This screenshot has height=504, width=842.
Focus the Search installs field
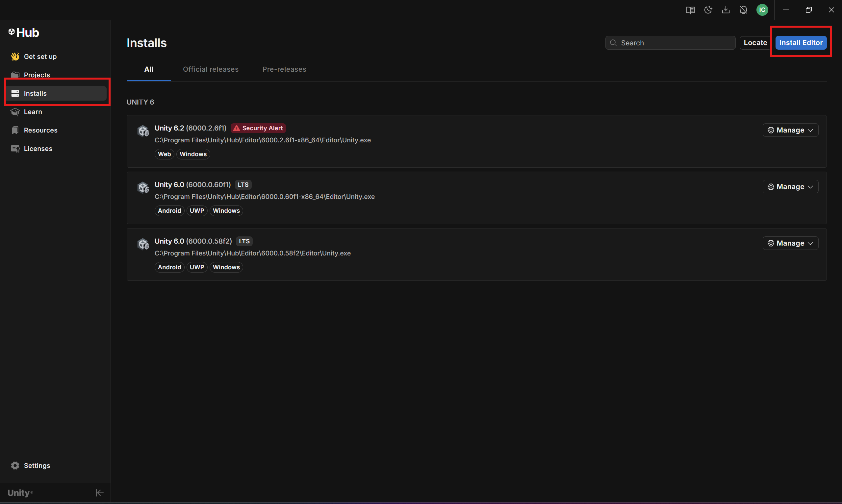coord(675,43)
